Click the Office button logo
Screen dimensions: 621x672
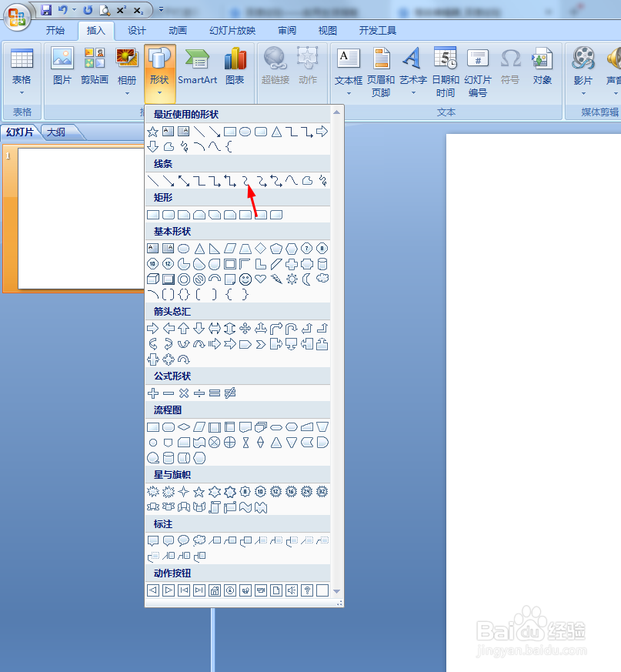click(x=17, y=17)
